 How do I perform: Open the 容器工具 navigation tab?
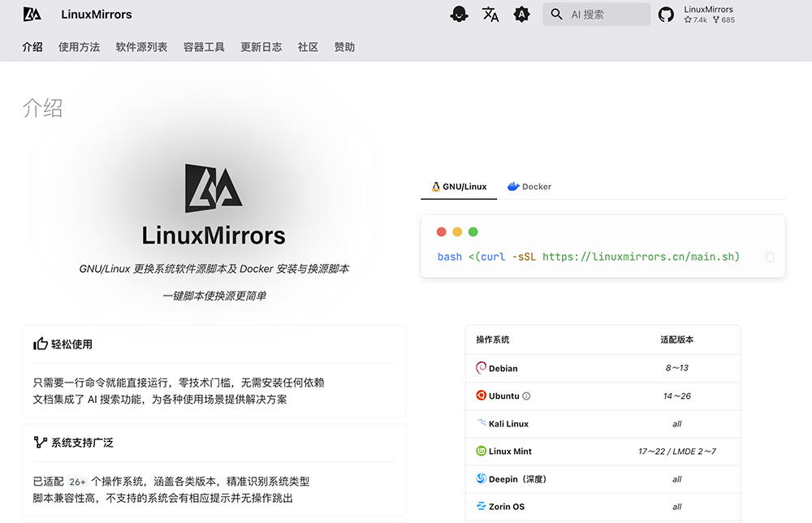click(x=204, y=47)
